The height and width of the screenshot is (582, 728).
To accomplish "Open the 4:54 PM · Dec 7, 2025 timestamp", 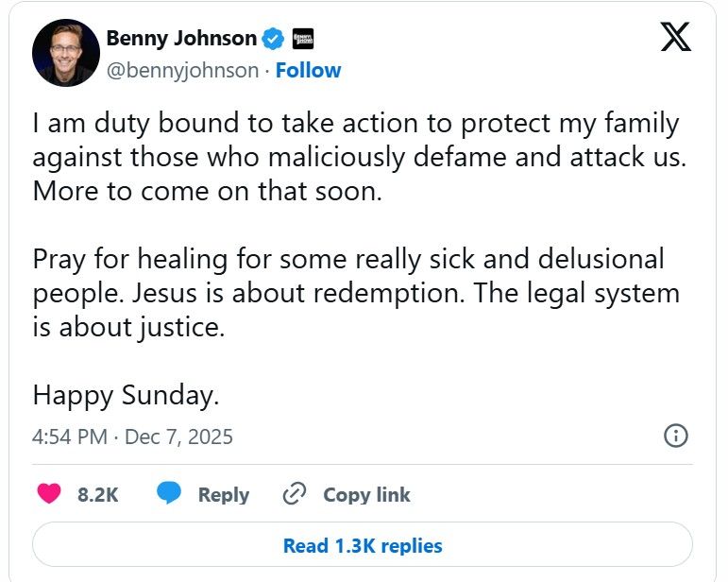I will [132, 437].
